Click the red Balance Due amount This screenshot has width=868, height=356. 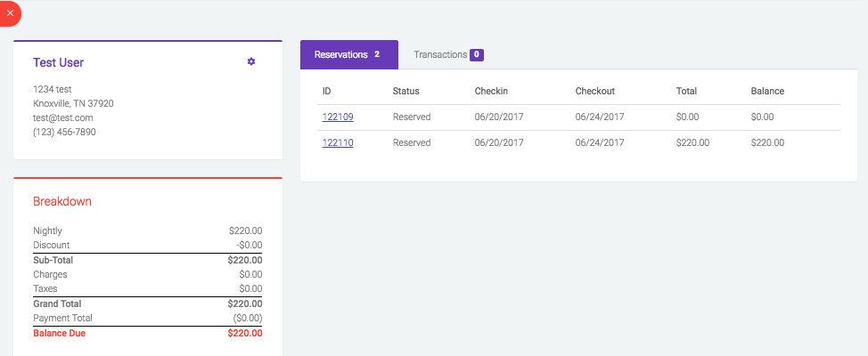coord(245,334)
